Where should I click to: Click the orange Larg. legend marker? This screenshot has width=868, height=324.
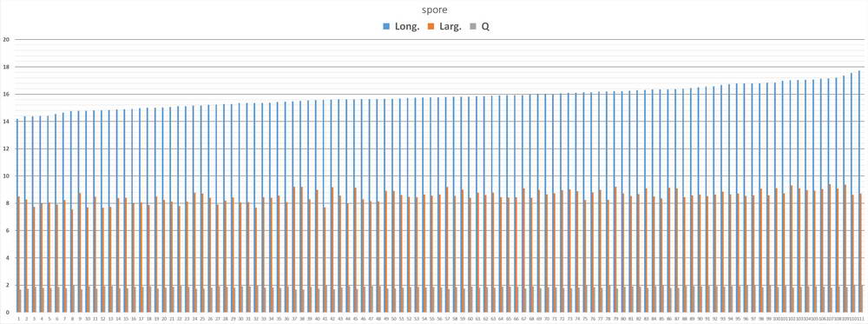[x=431, y=26]
